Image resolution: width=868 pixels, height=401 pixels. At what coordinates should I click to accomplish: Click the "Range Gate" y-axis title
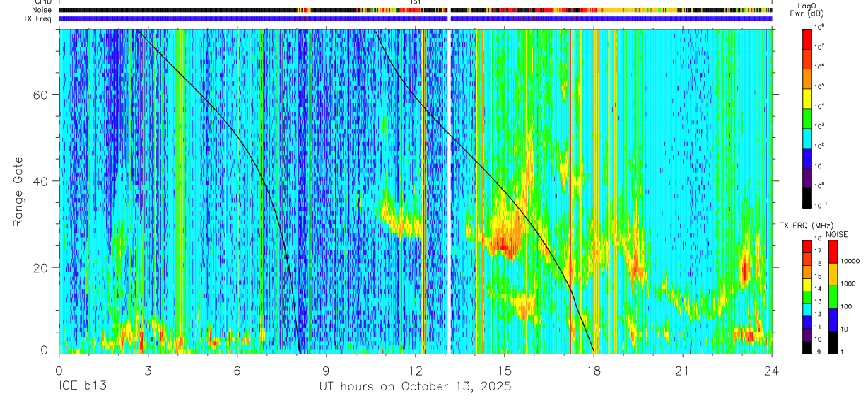coord(18,192)
